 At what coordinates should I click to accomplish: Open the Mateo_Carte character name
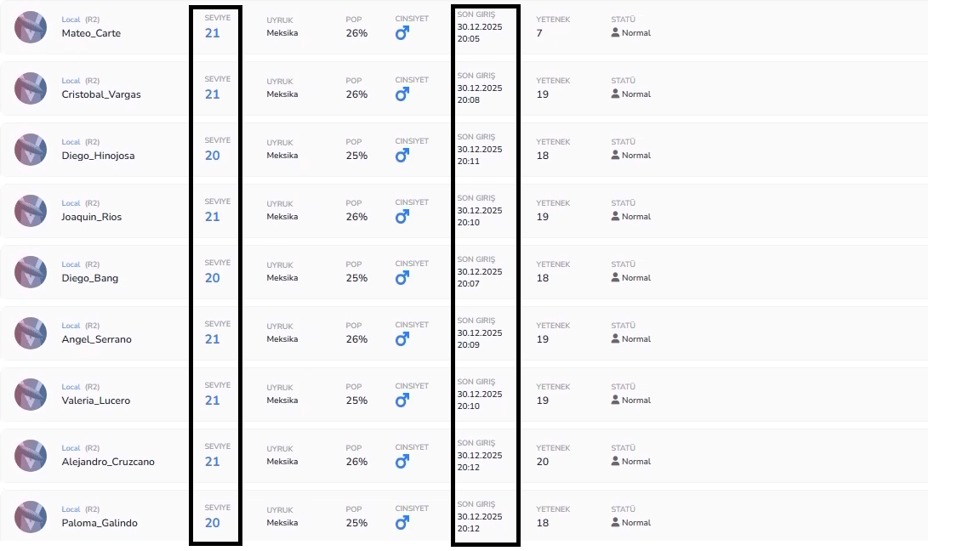[91, 33]
